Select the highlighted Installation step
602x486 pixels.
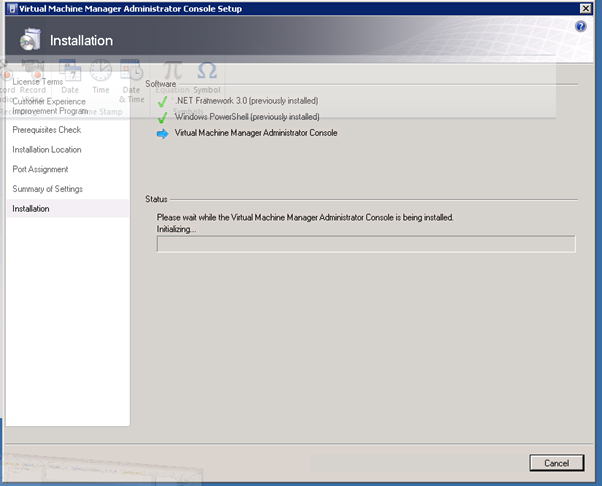pos(68,208)
